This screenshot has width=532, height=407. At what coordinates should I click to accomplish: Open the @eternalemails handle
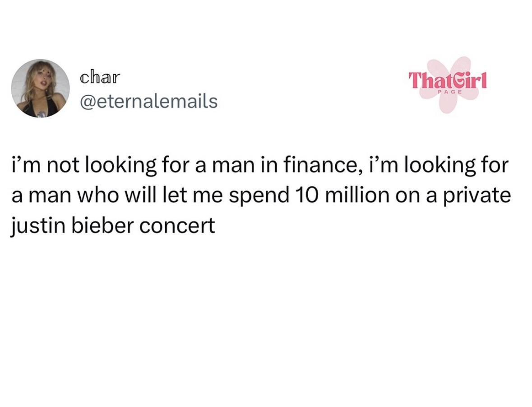(148, 101)
